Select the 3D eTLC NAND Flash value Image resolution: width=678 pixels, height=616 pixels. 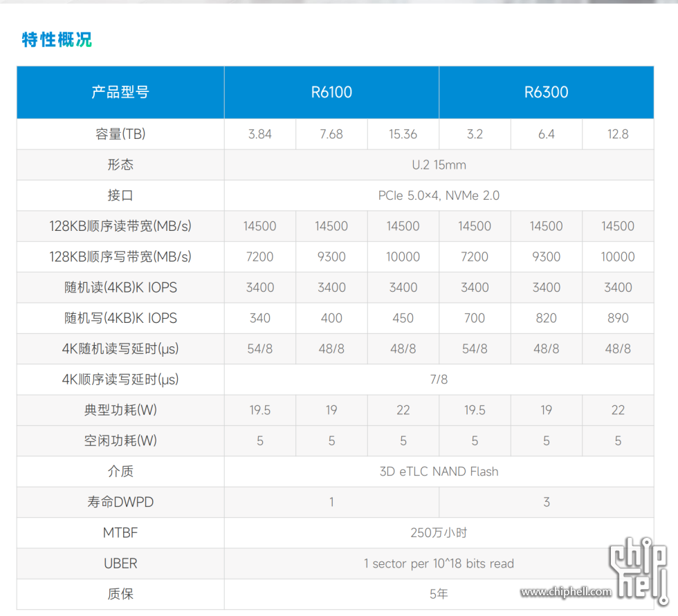[x=439, y=472]
